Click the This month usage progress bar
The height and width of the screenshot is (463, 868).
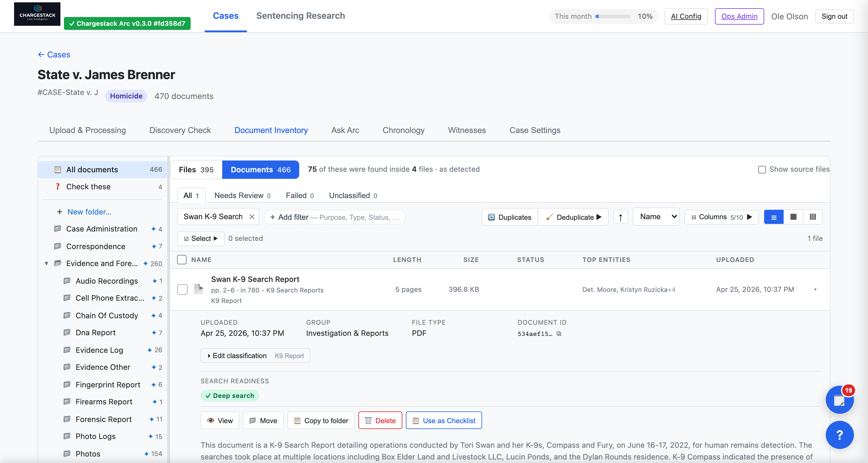613,16
